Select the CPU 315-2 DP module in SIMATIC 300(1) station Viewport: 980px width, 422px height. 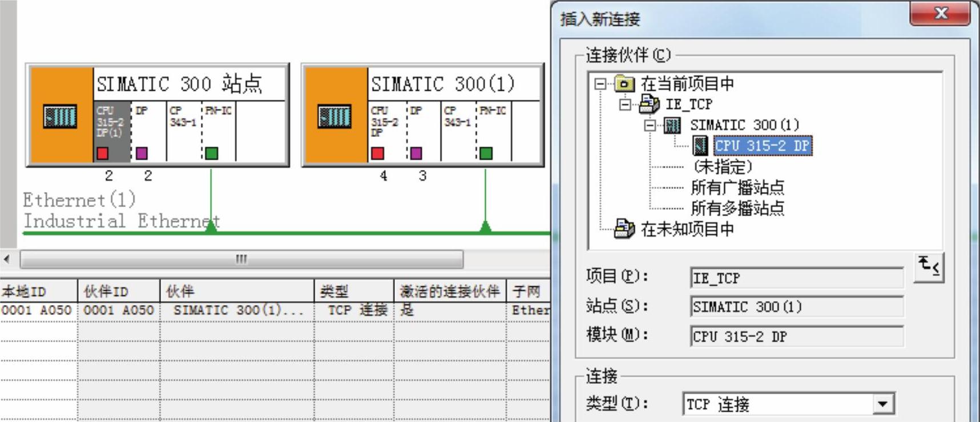[387, 131]
